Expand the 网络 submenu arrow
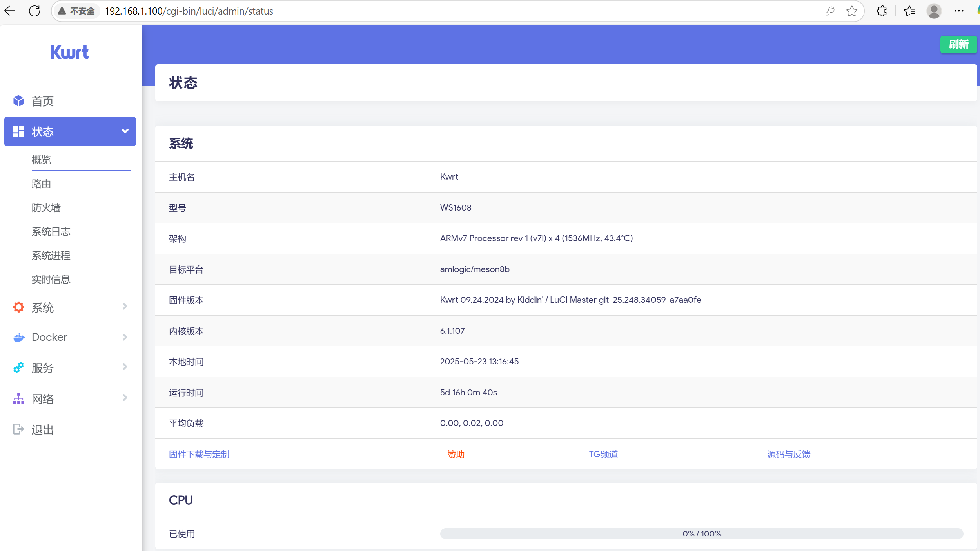980x551 pixels. tap(125, 398)
